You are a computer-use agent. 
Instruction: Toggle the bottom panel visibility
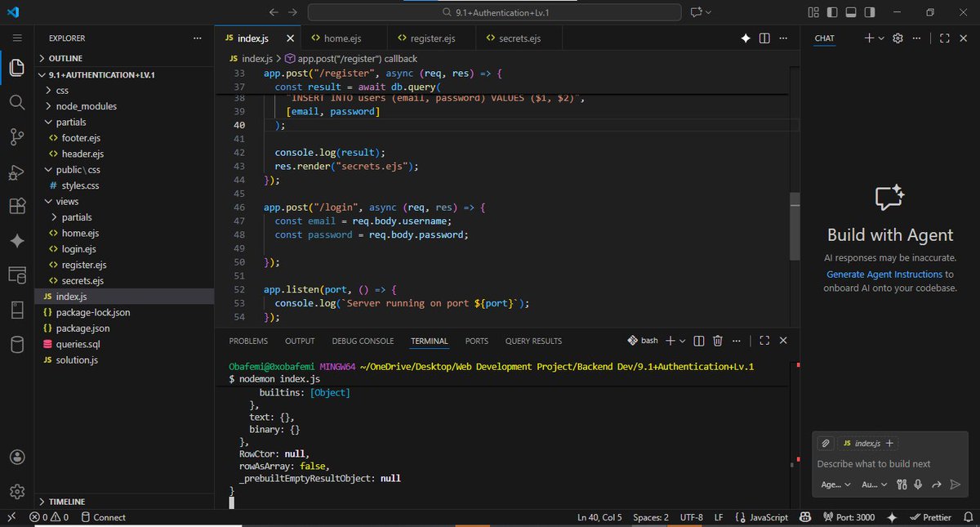click(x=850, y=12)
